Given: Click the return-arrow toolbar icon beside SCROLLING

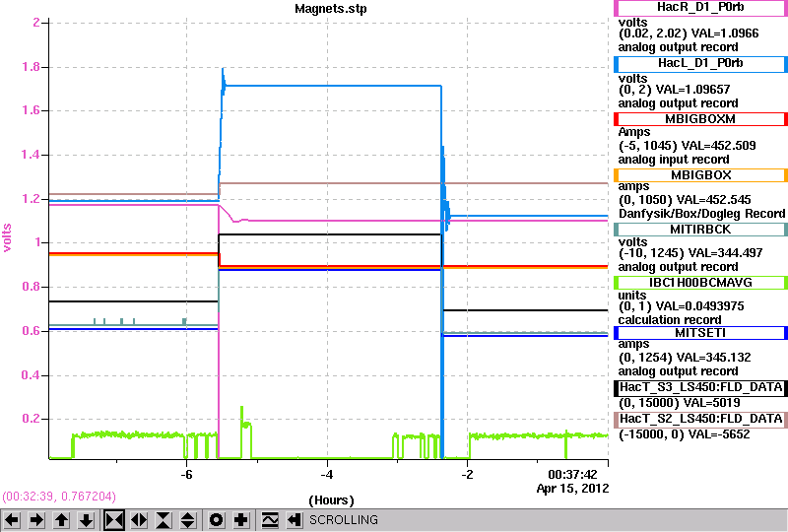Looking at the screenshot, I should tap(295, 520).
